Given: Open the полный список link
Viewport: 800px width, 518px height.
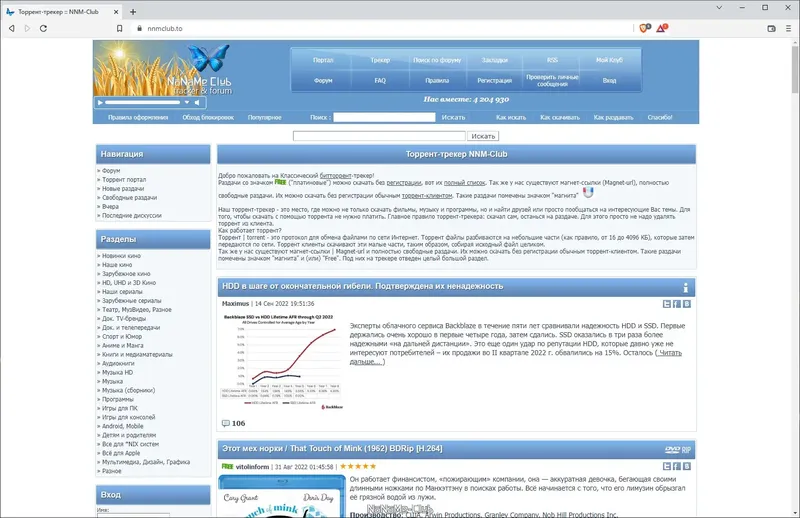Looking at the screenshot, I should 464,183.
